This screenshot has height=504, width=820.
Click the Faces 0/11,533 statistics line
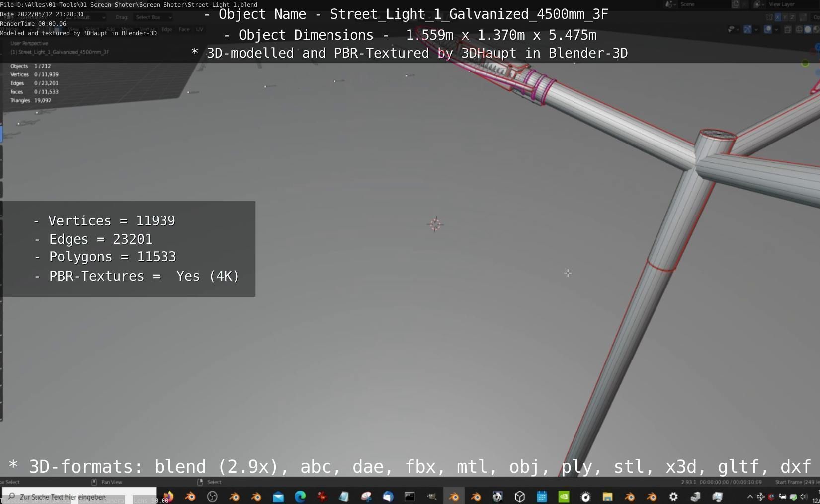[34, 92]
